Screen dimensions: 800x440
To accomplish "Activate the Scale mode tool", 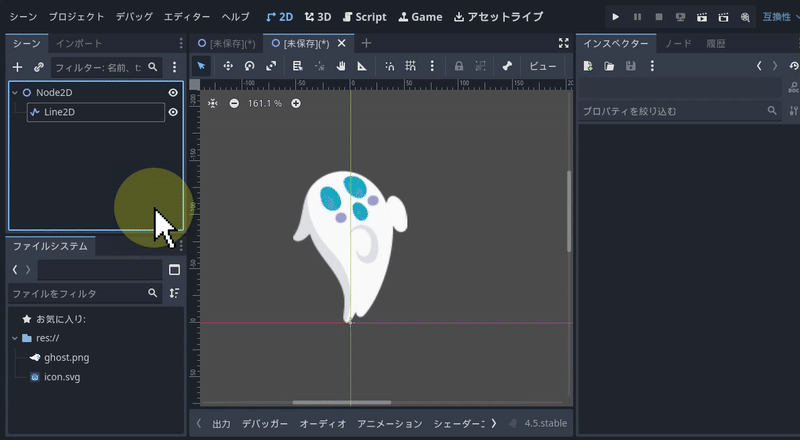I will click(x=271, y=66).
